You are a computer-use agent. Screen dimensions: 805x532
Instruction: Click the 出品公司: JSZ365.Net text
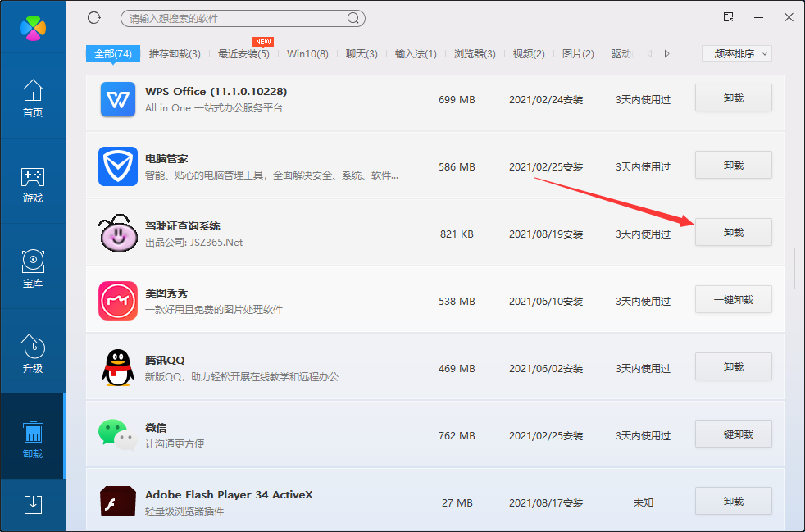(x=194, y=243)
